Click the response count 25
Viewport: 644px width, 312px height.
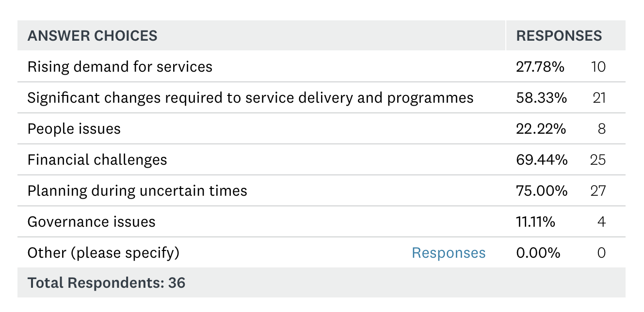[598, 159]
